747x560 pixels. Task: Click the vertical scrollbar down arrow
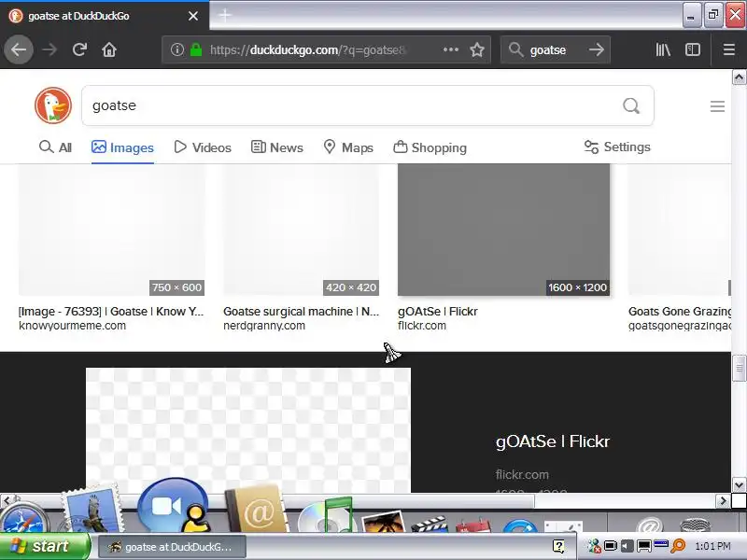tap(739, 485)
